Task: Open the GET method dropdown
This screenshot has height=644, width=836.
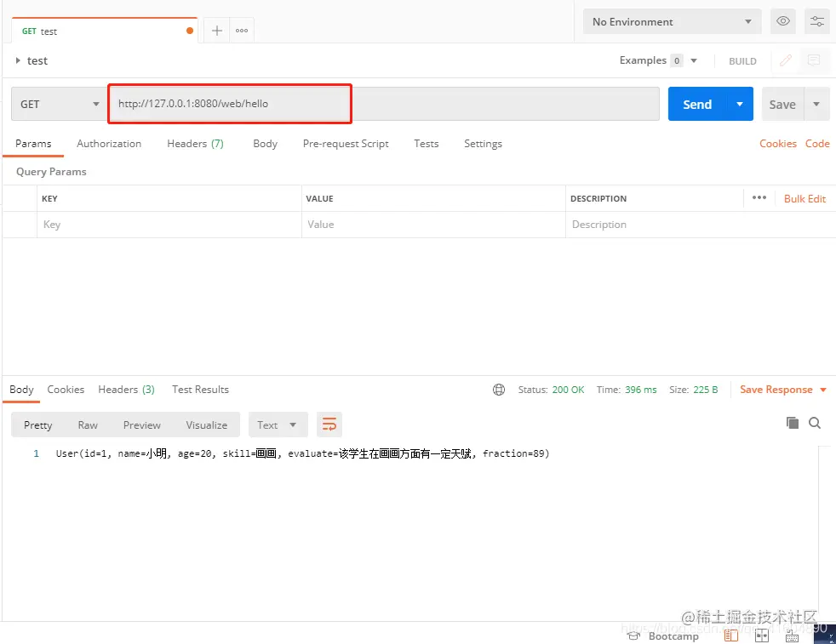Action: 60,104
